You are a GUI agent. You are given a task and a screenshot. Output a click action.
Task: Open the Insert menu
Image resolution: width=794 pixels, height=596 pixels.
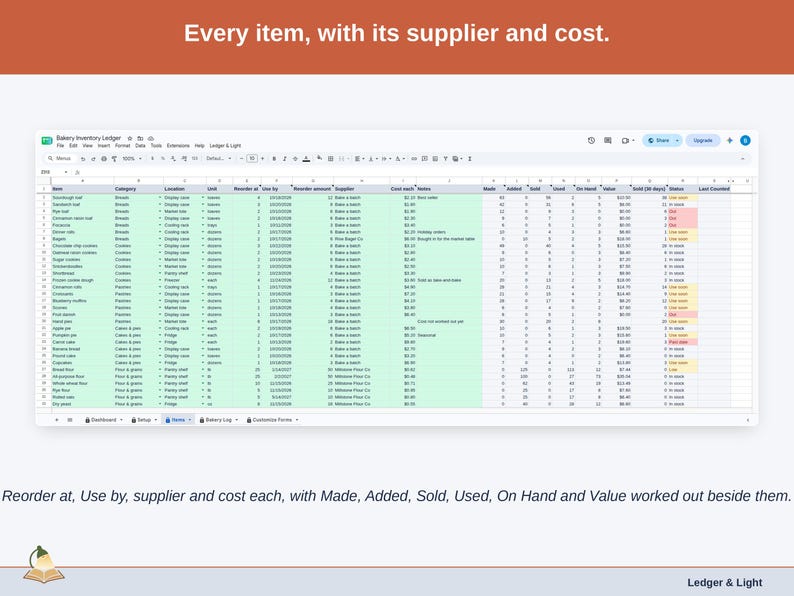(104, 145)
